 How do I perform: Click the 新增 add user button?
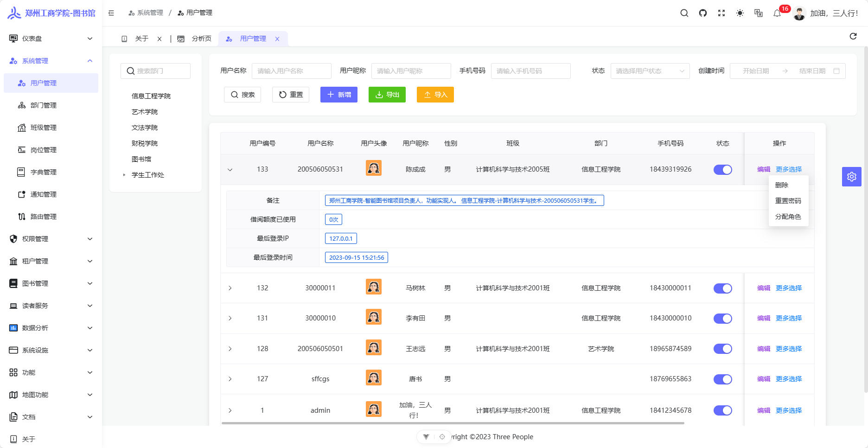(339, 95)
